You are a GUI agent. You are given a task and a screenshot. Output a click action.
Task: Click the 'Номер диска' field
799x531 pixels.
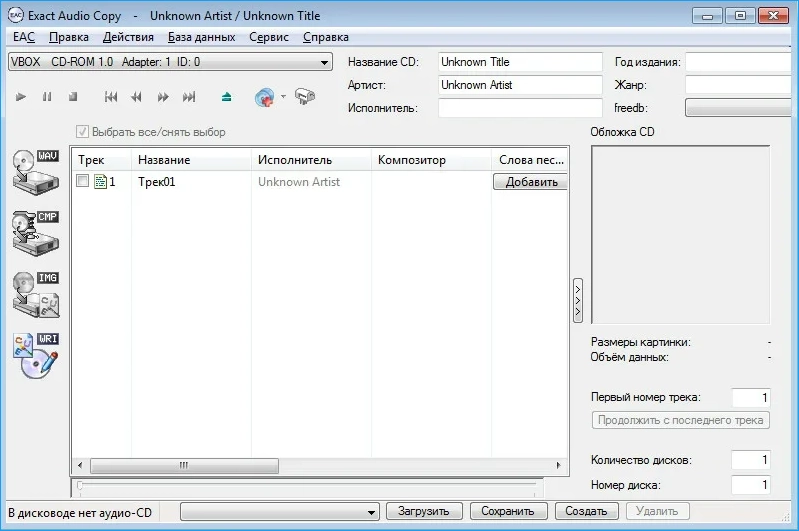click(x=751, y=485)
